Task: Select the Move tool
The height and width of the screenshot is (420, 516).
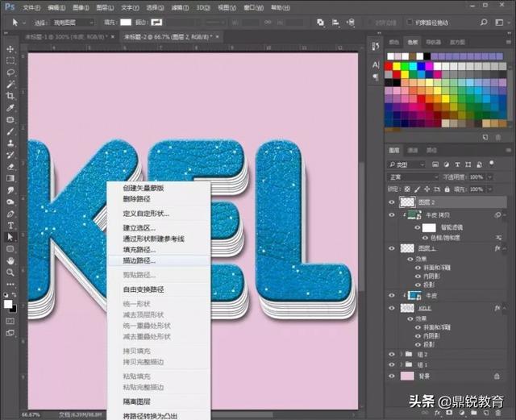Action: [10, 49]
